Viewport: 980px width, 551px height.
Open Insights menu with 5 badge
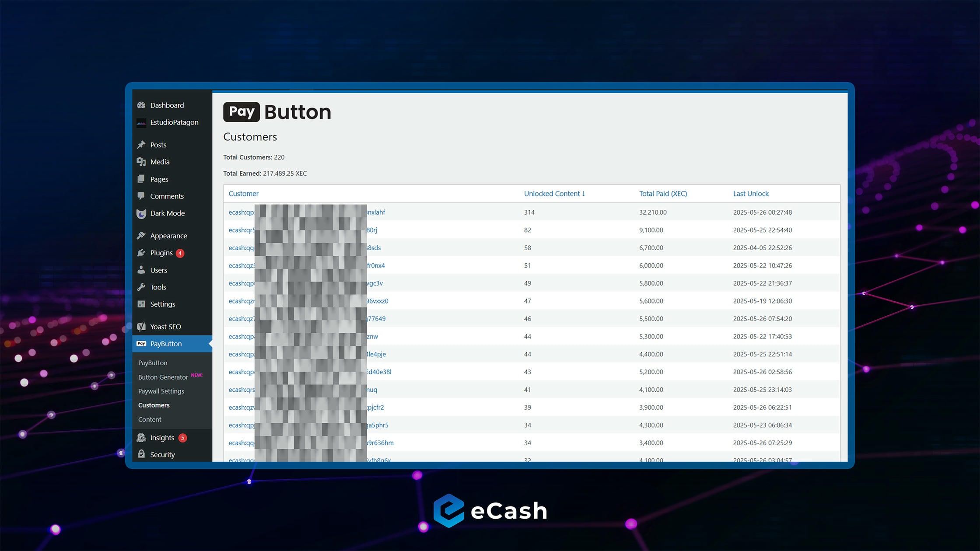162,438
